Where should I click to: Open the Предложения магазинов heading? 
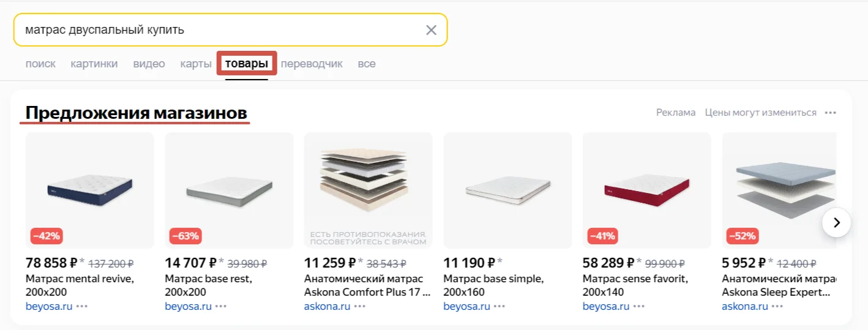tap(136, 113)
